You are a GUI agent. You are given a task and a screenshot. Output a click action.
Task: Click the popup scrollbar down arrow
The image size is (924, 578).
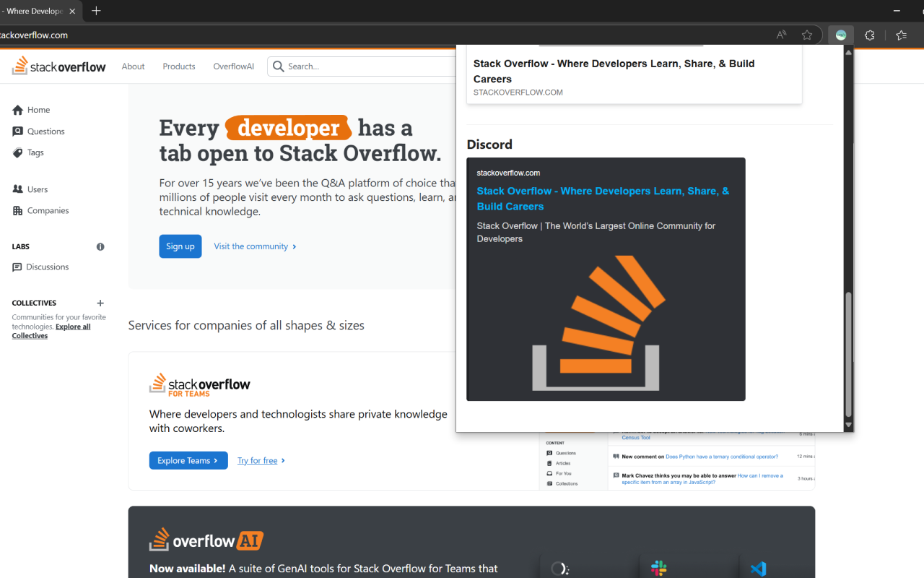848,425
